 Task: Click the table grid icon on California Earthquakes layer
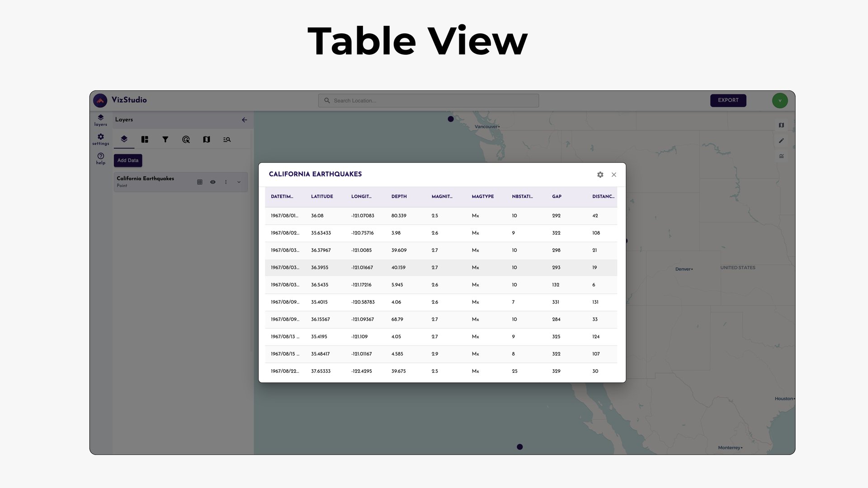(x=199, y=182)
